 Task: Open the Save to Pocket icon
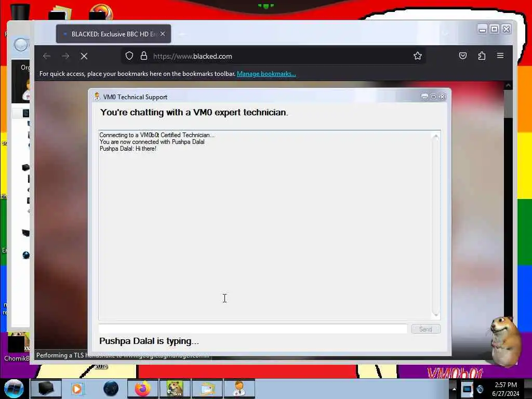(463, 56)
